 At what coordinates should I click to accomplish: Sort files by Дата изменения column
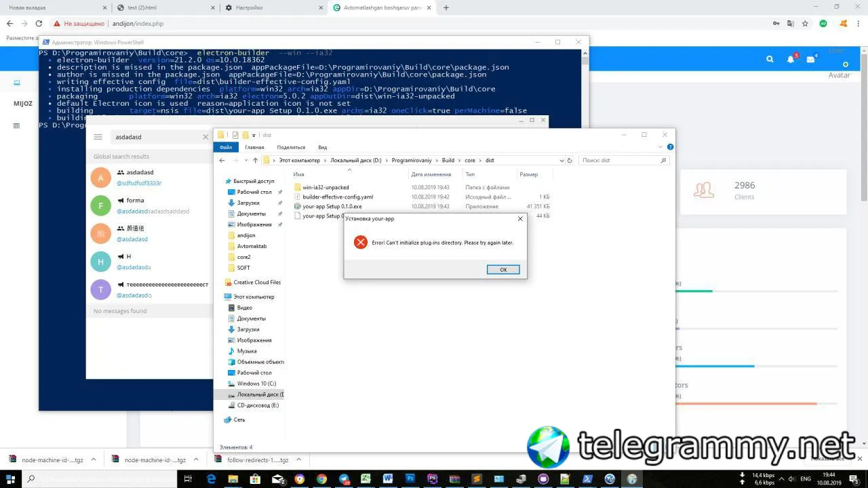click(x=431, y=174)
